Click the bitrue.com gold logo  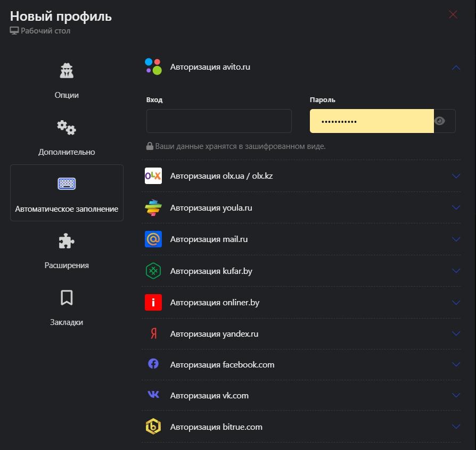[x=153, y=427]
